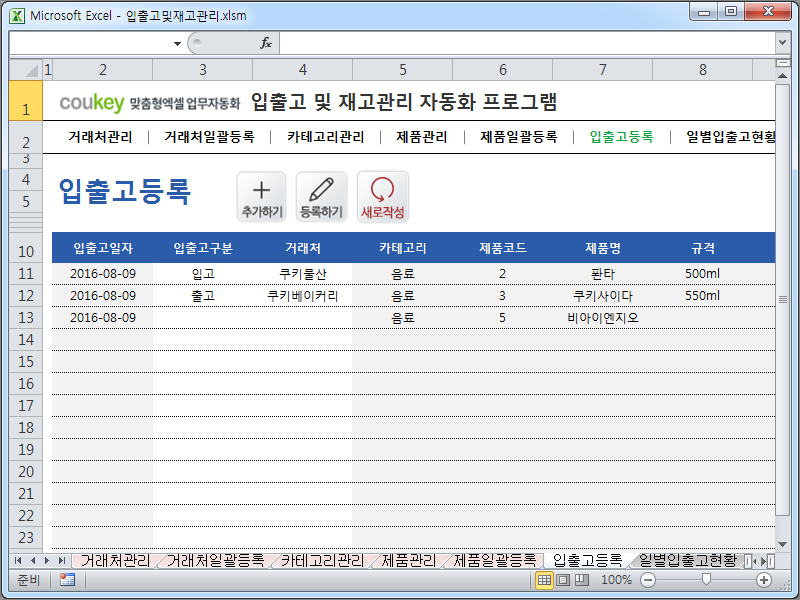Click column header 4

point(303,70)
